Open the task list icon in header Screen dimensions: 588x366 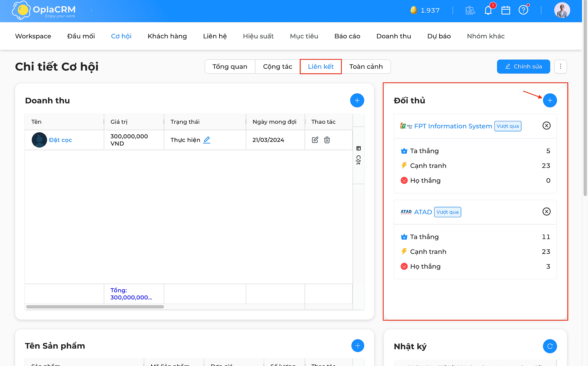pos(470,10)
